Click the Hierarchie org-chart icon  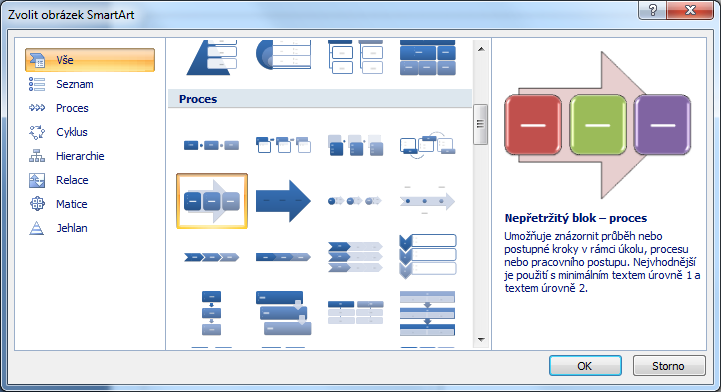(x=37, y=156)
